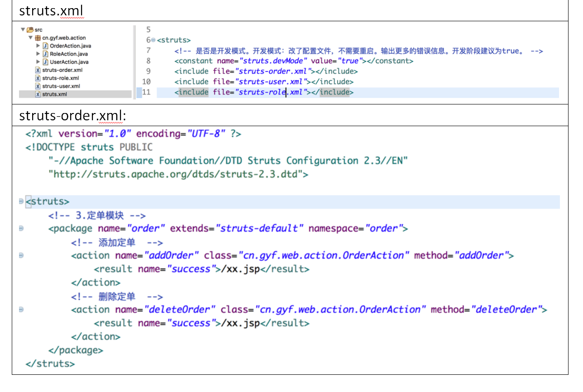Image resolution: width=583 pixels, height=392 pixels.
Task: Select OrderAction.java in the package tree
Action: [x=71, y=46]
